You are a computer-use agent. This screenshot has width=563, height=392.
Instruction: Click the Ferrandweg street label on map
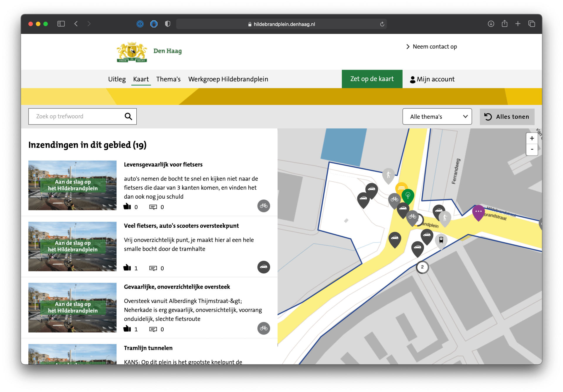[x=456, y=171]
